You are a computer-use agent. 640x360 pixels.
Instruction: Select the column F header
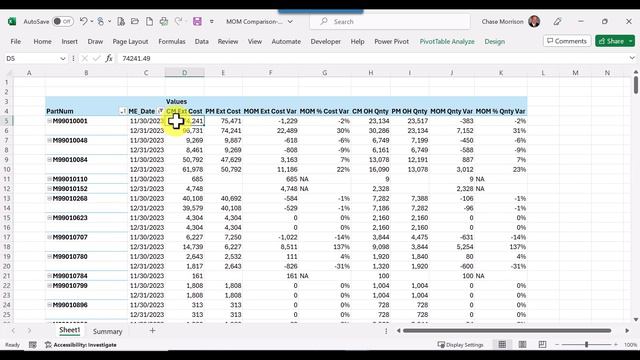pos(270,73)
